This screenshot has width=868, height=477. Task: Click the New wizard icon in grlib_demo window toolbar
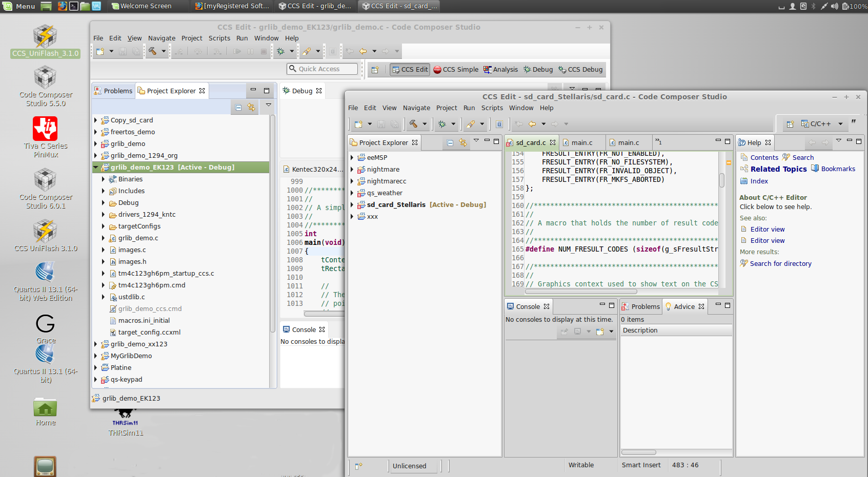tap(100, 51)
